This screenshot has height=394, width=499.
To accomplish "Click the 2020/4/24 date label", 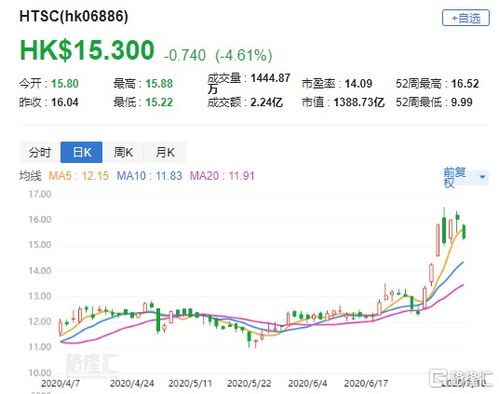I will click(132, 383).
